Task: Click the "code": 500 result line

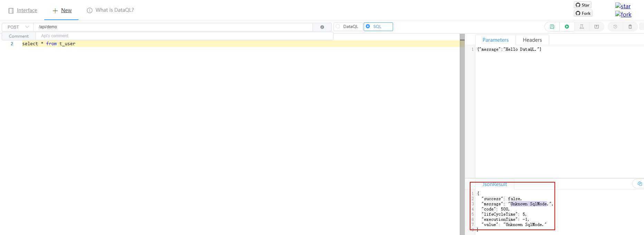Action: point(495,209)
